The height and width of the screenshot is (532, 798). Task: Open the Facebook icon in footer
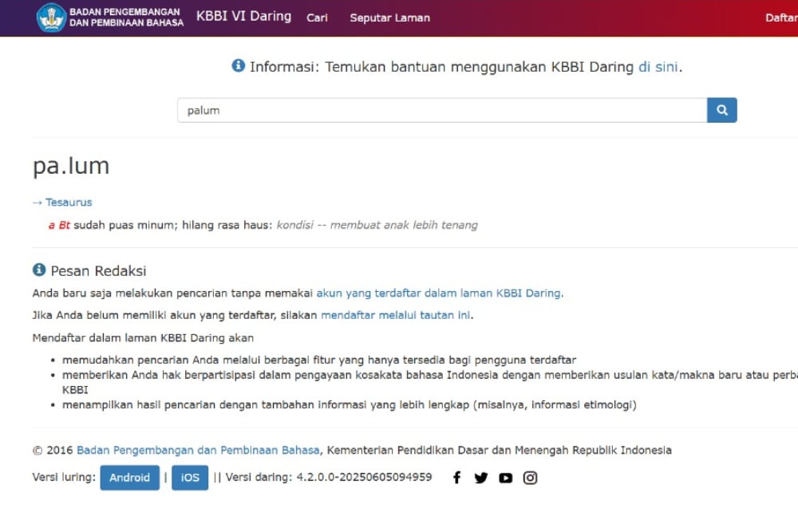point(457,477)
